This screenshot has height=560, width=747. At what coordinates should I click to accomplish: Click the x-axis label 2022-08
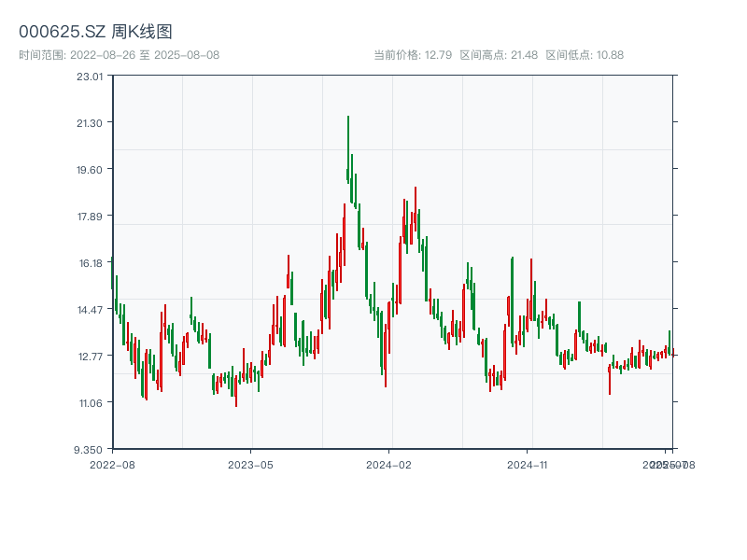(112, 465)
